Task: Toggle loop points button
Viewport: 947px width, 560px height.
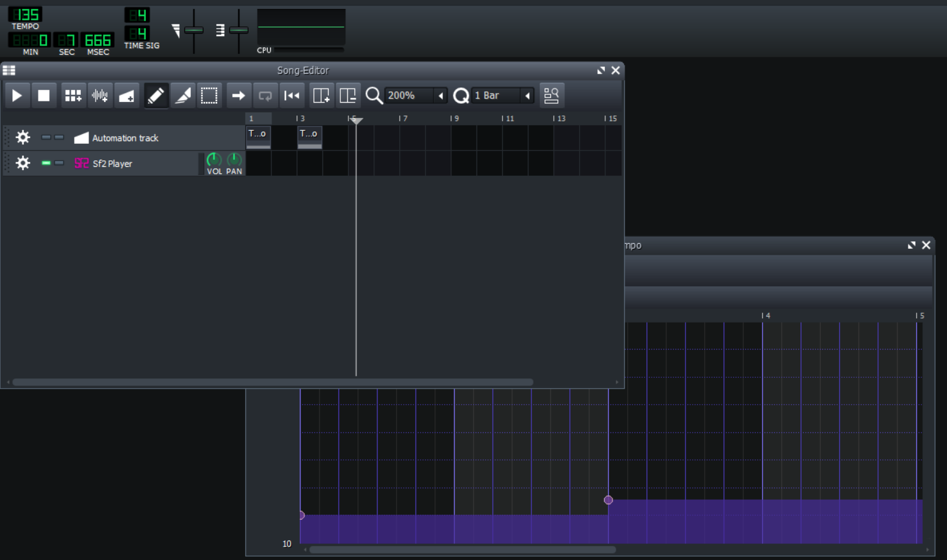Action: (x=265, y=96)
